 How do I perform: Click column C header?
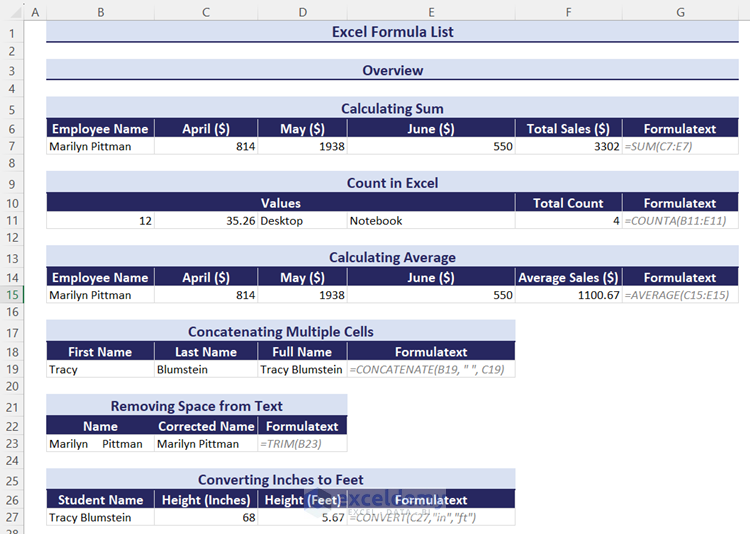[x=206, y=12]
